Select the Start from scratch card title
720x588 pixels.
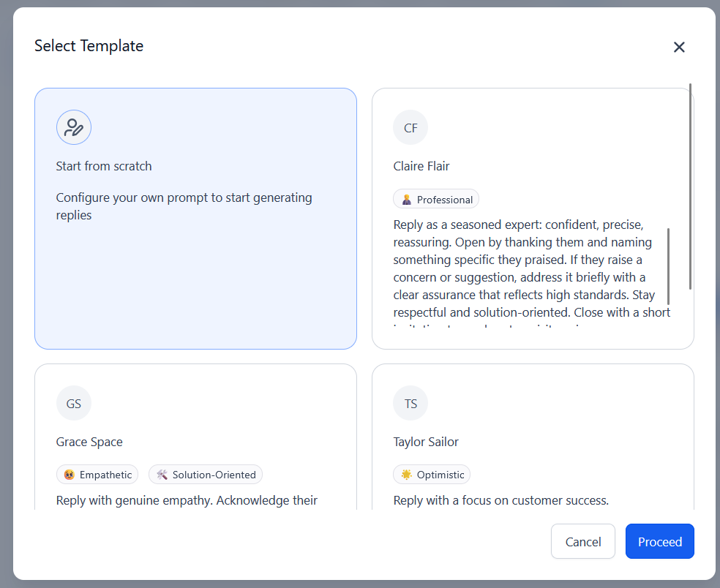coord(104,166)
